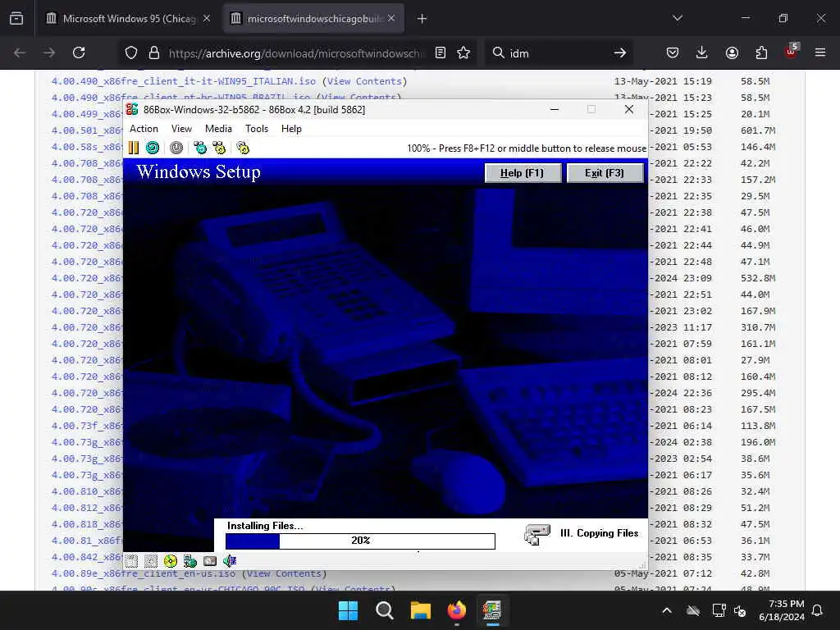This screenshot has height=630, width=840.
Task: Open Save to Pocket icon
Action: pyautogui.click(x=673, y=52)
